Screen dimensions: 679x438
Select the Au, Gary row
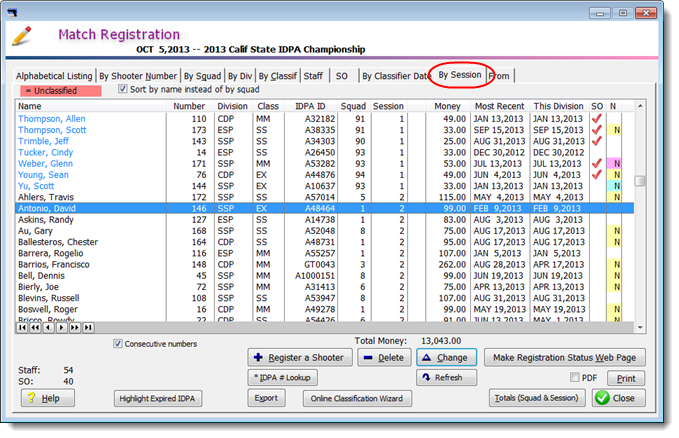tap(325, 231)
